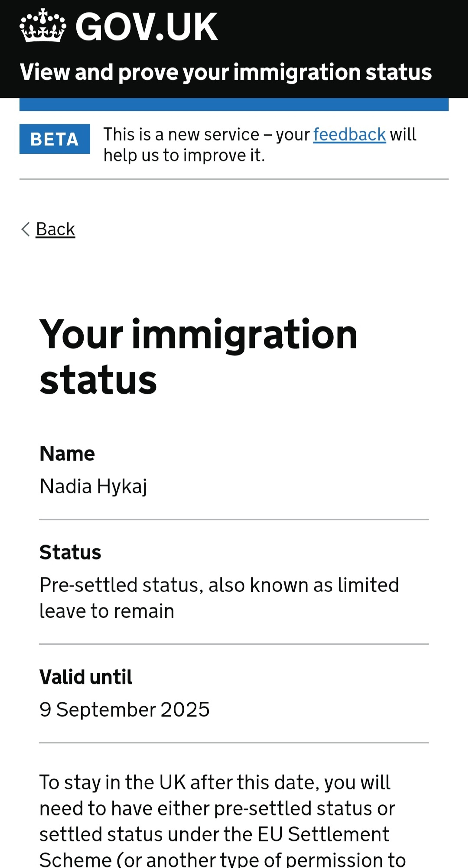This screenshot has height=868, width=468.
Task: Open the feedback link in beta banner
Action: click(x=349, y=134)
